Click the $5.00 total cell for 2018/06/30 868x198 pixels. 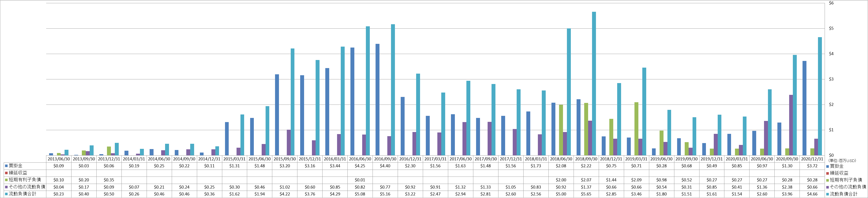click(x=561, y=194)
